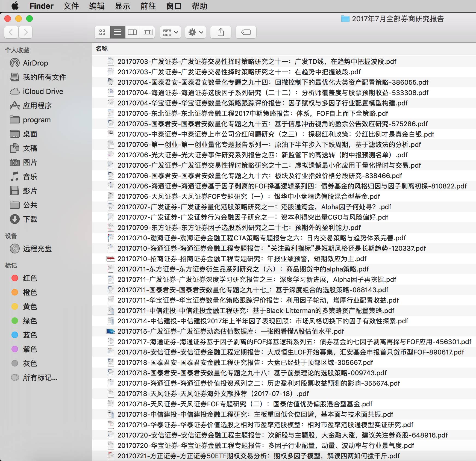Open the 编辑 menu

(97, 6)
